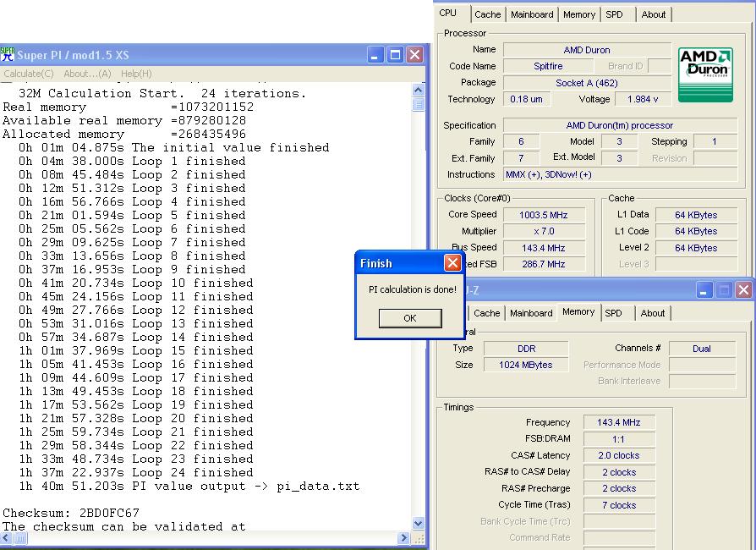Click the 'DDR' memory type value
This screenshot has width=756, height=550.
526,349
